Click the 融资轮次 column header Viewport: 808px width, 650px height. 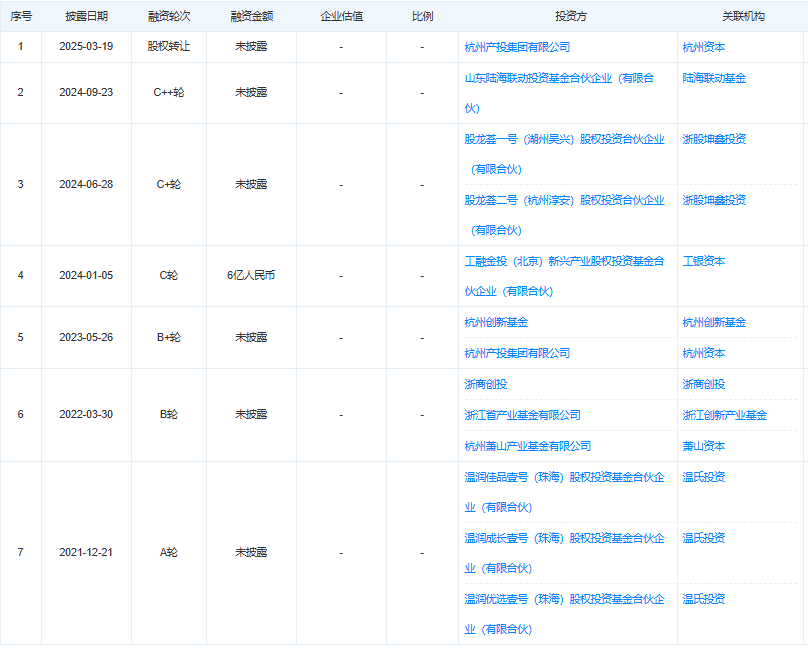click(168, 17)
